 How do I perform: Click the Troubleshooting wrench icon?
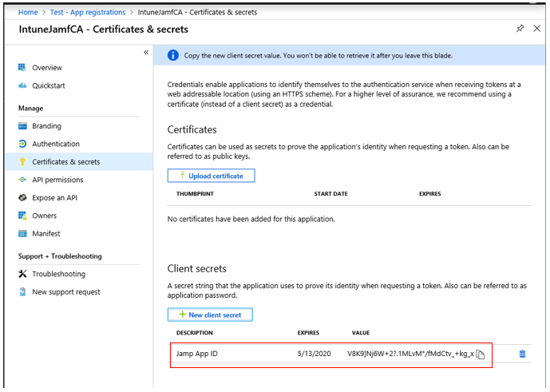pyautogui.click(x=22, y=274)
